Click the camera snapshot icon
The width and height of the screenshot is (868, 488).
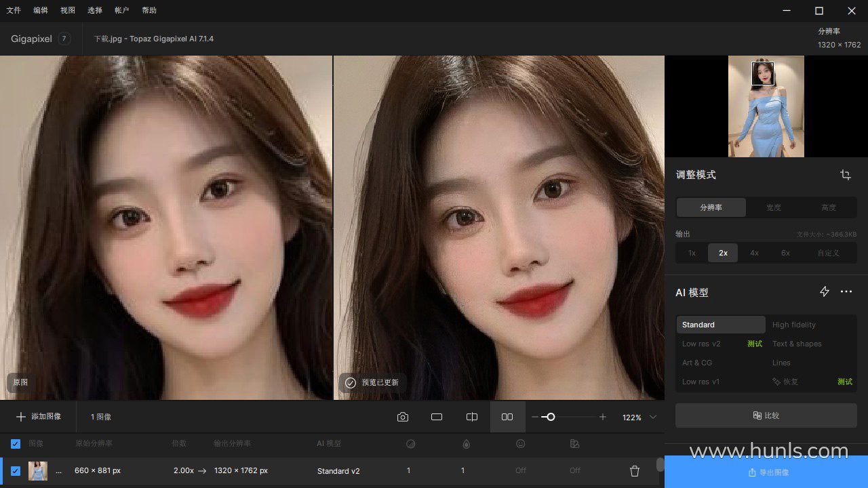(403, 417)
